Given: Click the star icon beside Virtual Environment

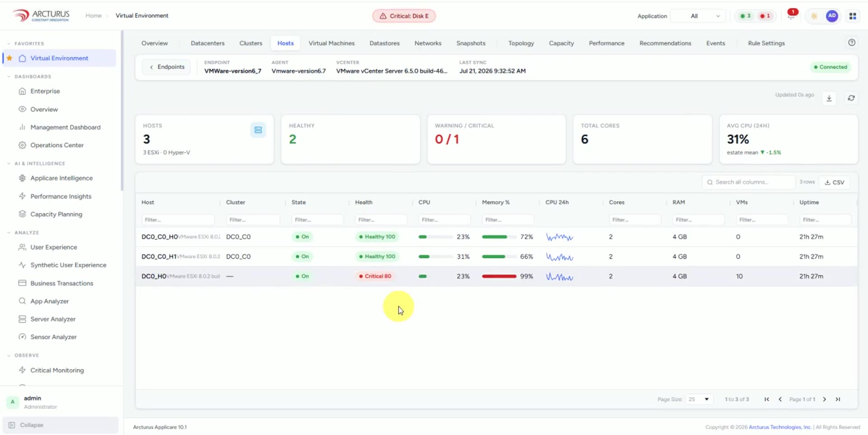Looking at the screenshot, I should (9, 58).
